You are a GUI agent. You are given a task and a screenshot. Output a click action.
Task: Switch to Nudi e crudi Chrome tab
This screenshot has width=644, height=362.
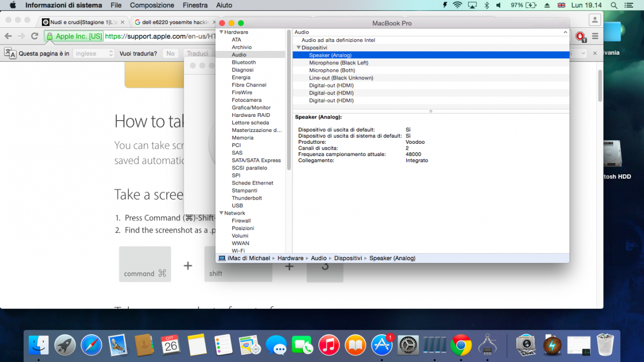[x=84, y=22]
